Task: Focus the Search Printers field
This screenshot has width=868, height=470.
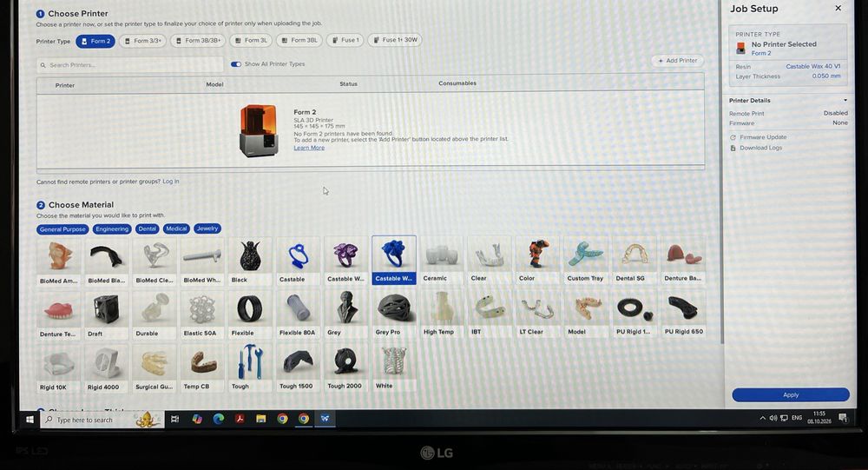Action: (x=130, y=65)
